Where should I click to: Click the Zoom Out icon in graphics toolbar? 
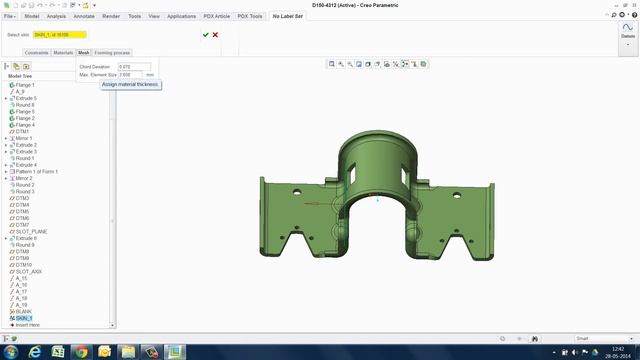pos(350,64)
